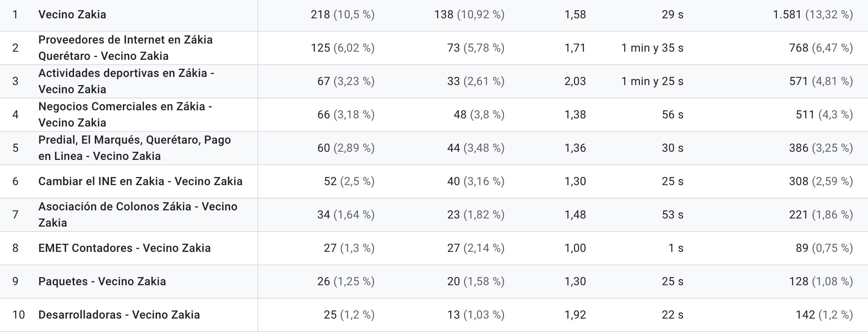868x332 pixels.
Task: Click 'Paquetes - Vecino Zakia' page title
Action: coord(102,282)
